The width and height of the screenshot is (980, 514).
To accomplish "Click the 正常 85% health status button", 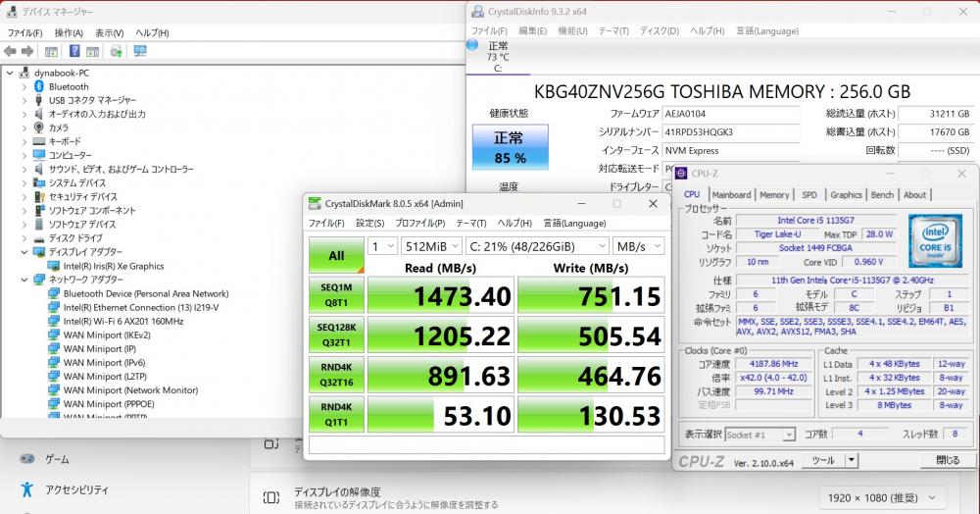I will [510, 147].
